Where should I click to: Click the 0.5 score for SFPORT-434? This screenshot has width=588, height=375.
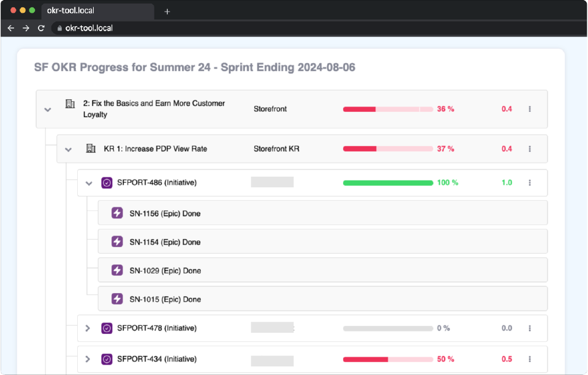(507, 359)
